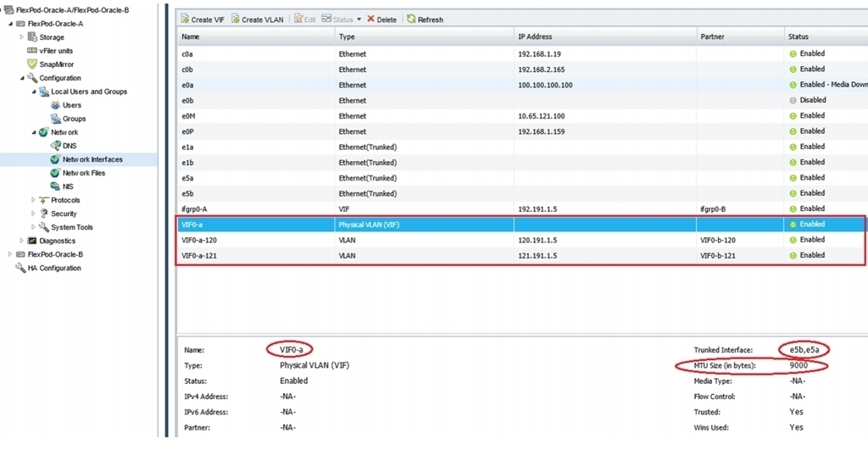Select the e0b Ethernet interface row
Viewport: 868px width, 461px height.
521,100
